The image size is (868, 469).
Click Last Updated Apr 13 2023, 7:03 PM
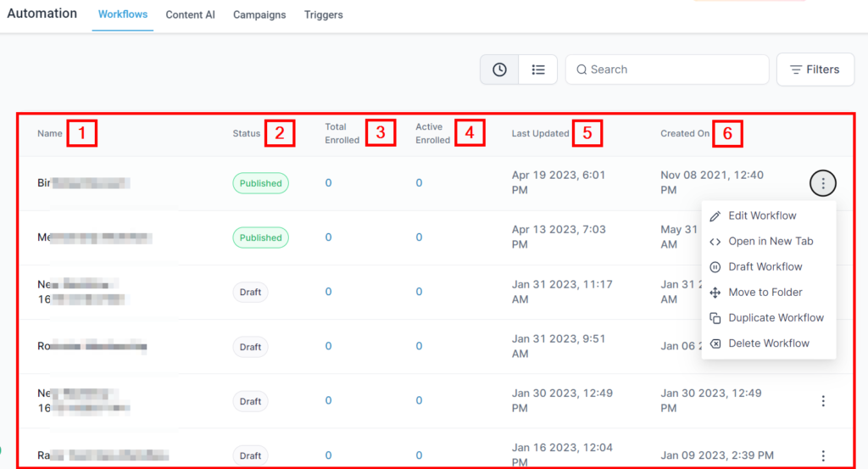(x=559, y=237)
